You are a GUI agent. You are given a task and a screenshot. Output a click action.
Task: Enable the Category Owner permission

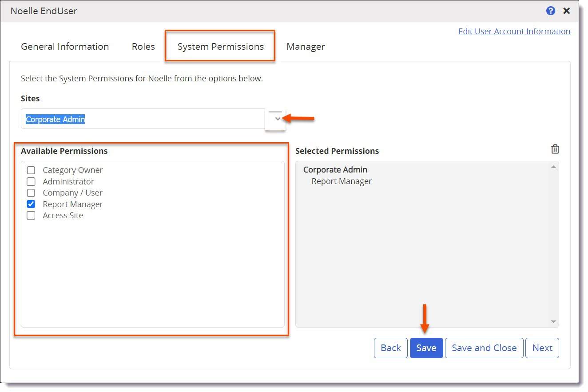[x=31, y=170]
